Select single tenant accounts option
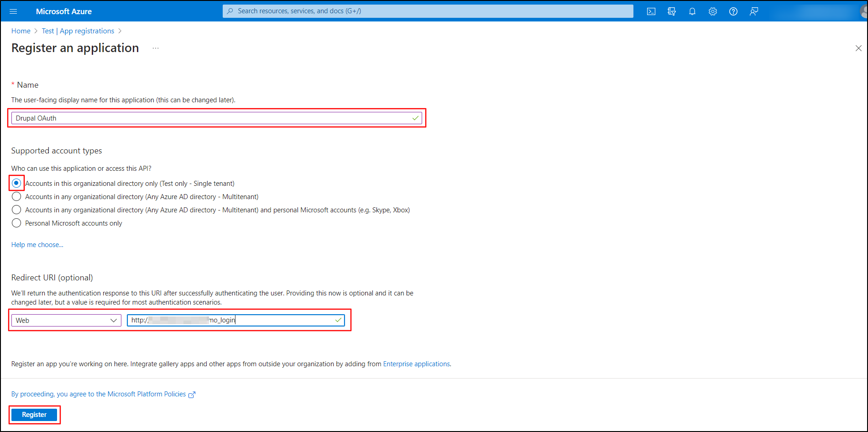 coord(16,183)
